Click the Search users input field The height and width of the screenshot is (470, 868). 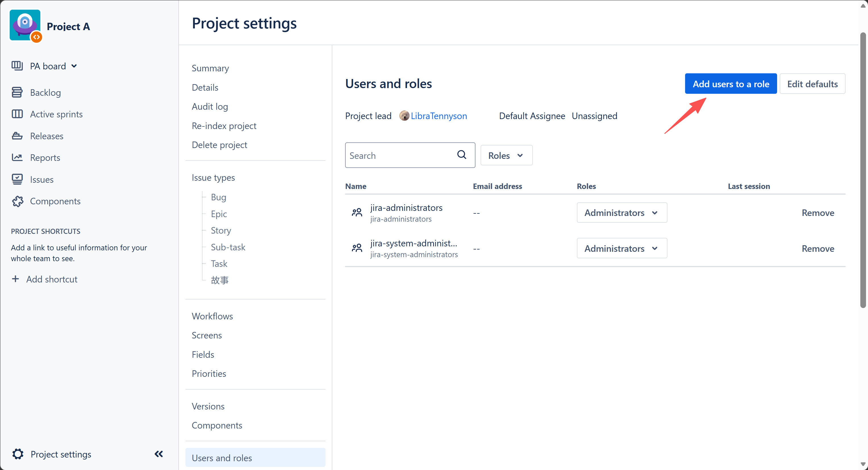[x=410, y=155]
